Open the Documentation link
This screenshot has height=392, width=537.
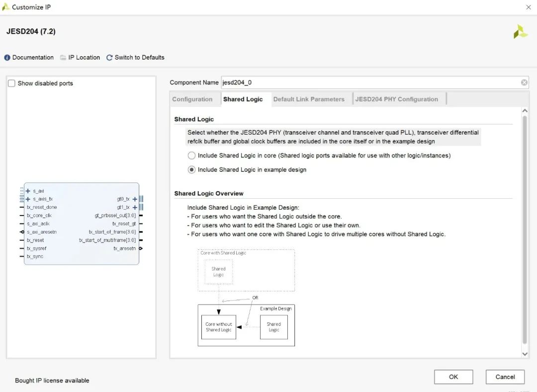click(x=33, y=58)
